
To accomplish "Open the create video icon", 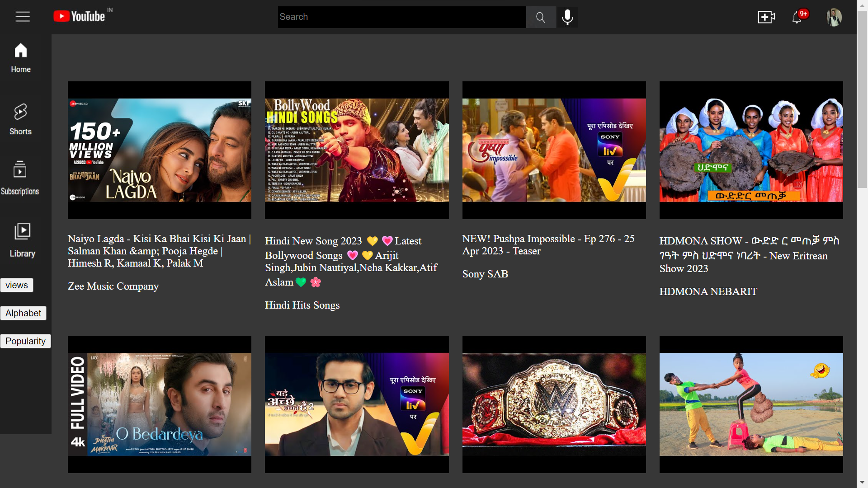I will [766, 17].
